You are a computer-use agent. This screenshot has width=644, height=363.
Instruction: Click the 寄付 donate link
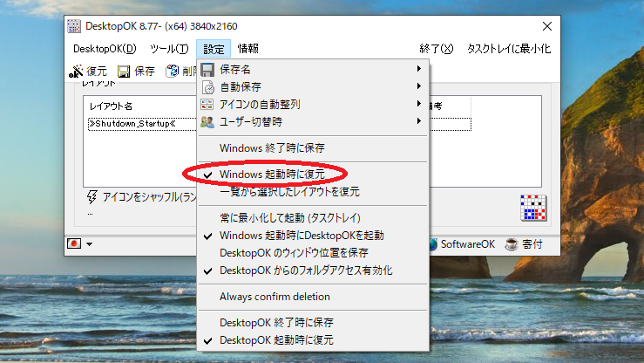[532, 244]
